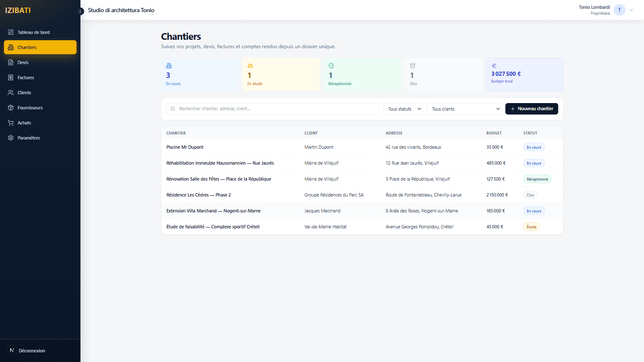Click the Budget total summary card

click(524, 75)
